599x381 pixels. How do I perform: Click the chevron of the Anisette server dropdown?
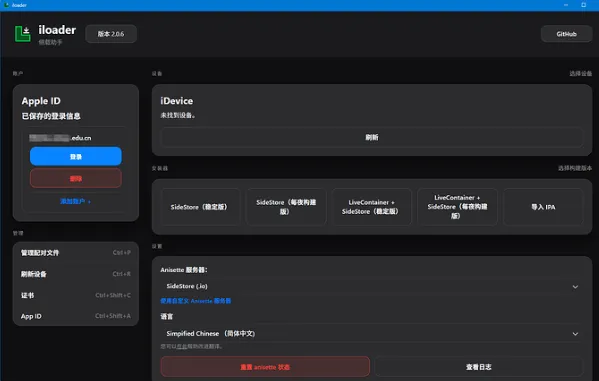[575, 287]
